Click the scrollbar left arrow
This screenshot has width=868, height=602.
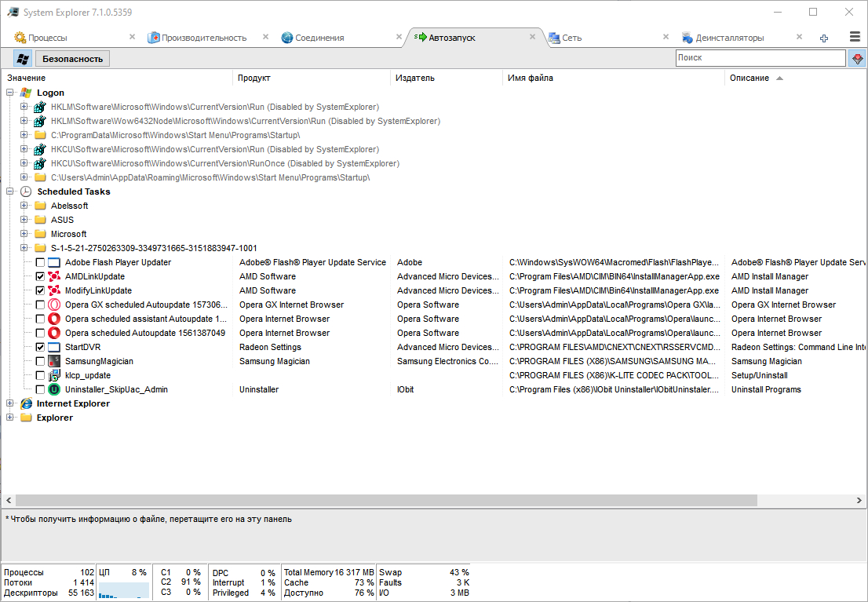[x=9, y=501]
